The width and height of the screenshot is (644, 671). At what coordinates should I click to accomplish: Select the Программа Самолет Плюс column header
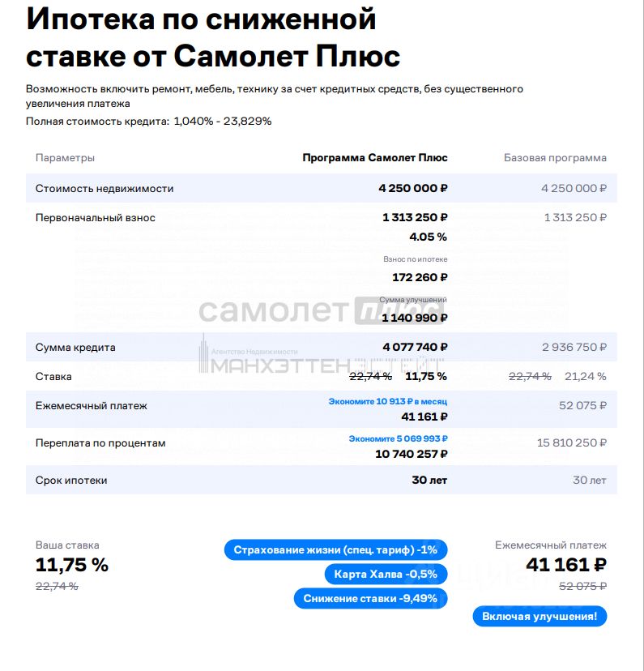[x=375, y=158]
